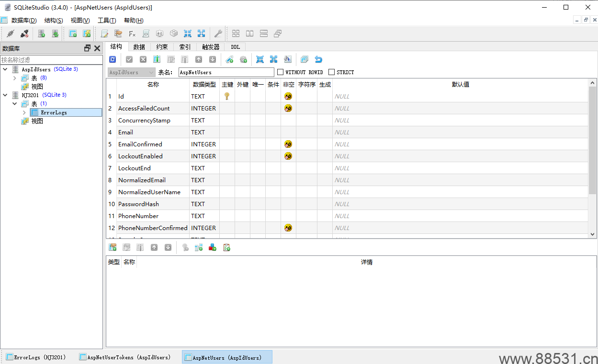Switch to the DDL tab
This screenshot has height=364, width=598.
[x=236, y=47]
